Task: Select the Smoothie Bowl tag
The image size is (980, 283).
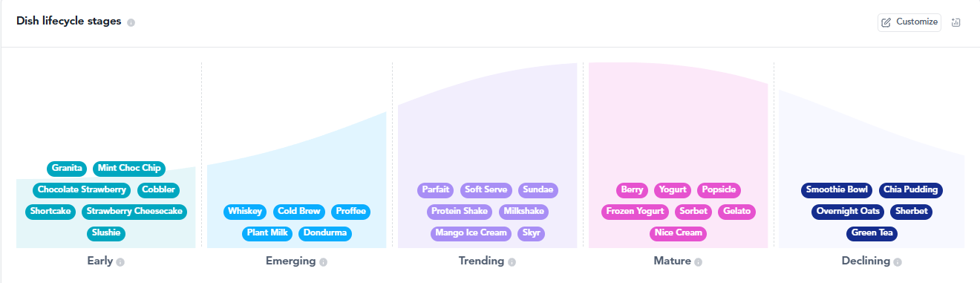Action: (x=837, y=190)
